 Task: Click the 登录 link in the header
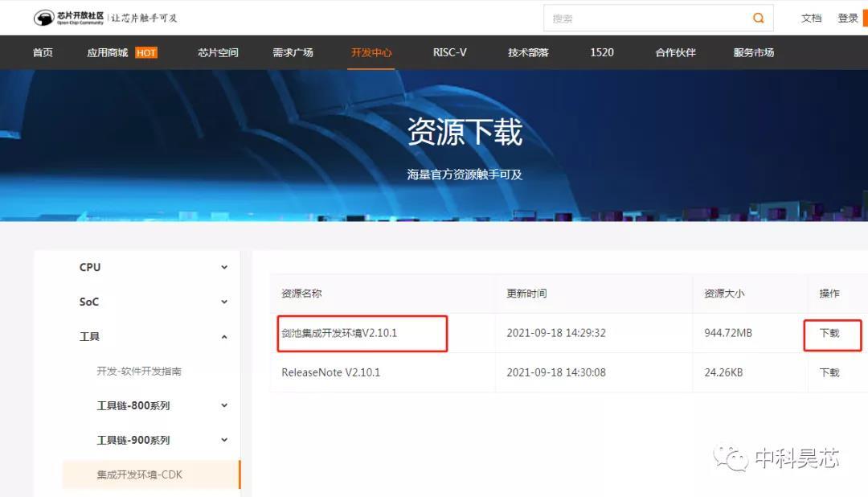tap(848, 18)
